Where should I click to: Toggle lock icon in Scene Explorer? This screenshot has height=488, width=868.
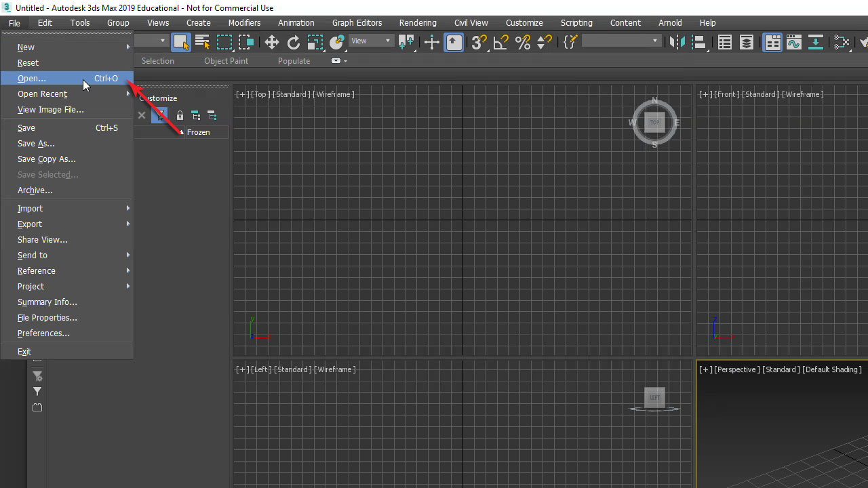pos(180,115)
